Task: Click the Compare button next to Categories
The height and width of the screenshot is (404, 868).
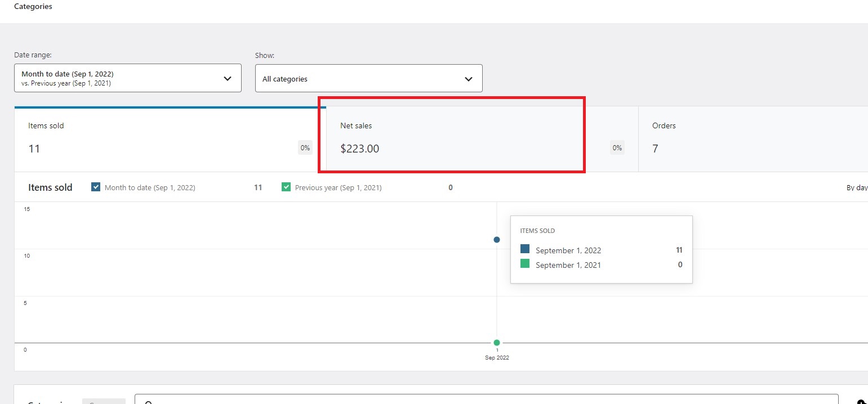Action: (104, 402)
